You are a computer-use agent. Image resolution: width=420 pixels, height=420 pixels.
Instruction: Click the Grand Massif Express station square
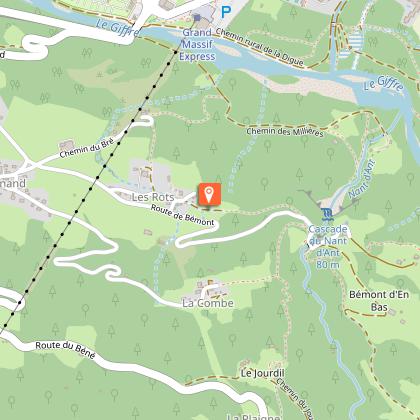coord(197,17)
